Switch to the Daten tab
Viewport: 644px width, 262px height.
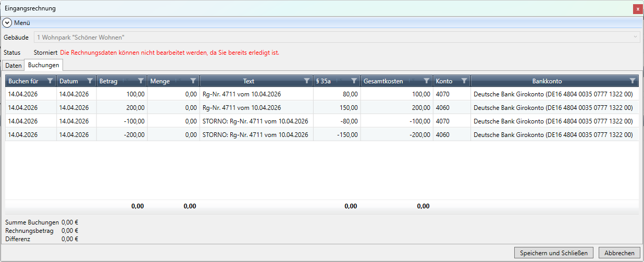[x=14, y=66]
